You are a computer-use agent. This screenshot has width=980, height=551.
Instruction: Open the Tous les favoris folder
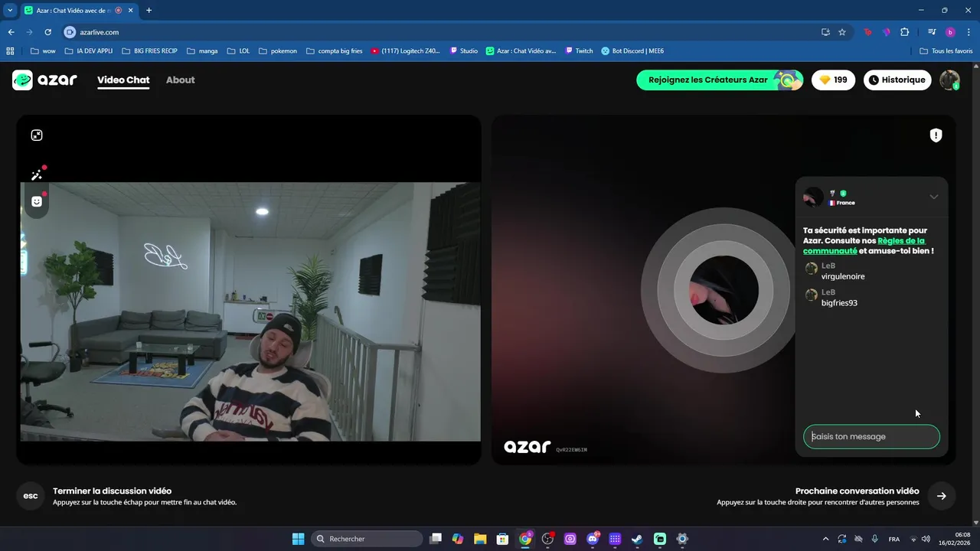pos(946,51)
